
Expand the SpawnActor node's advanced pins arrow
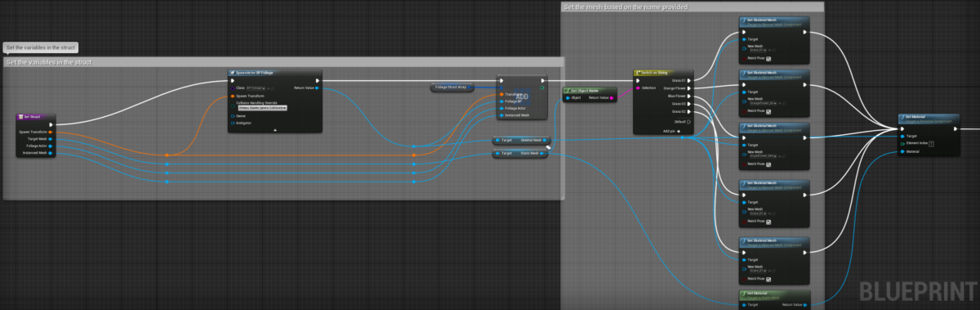coord(275,129)
